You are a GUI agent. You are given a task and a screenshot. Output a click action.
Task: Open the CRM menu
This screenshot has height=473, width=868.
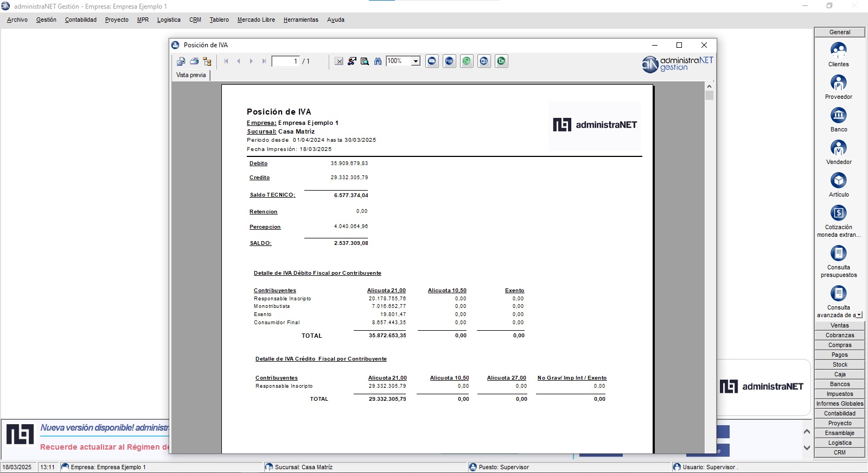coord(195,20)
